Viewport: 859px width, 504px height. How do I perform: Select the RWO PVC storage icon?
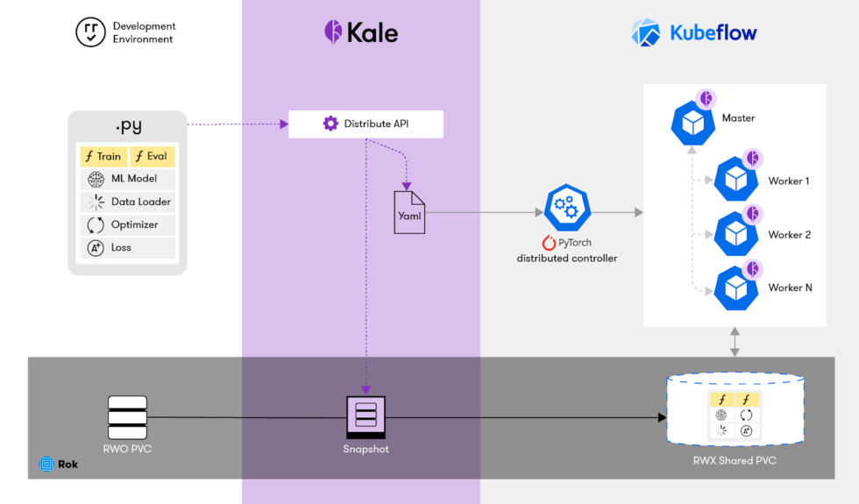point(127,417)
